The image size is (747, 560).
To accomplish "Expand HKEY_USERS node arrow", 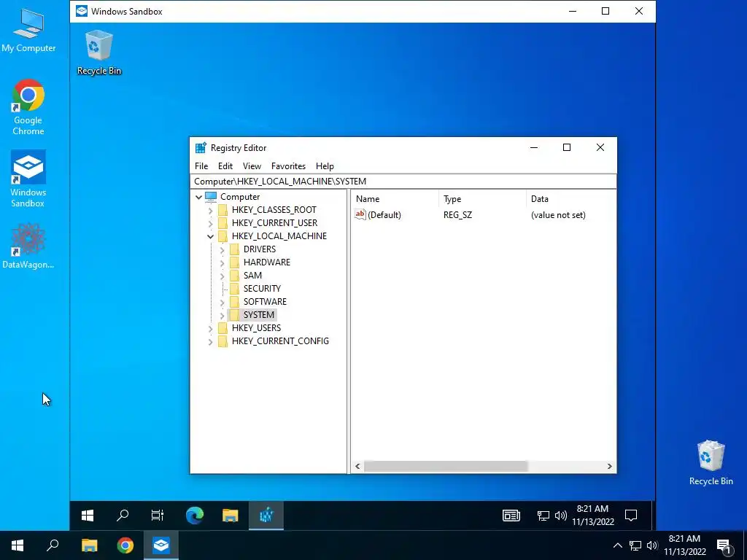I will coord(211,328).
